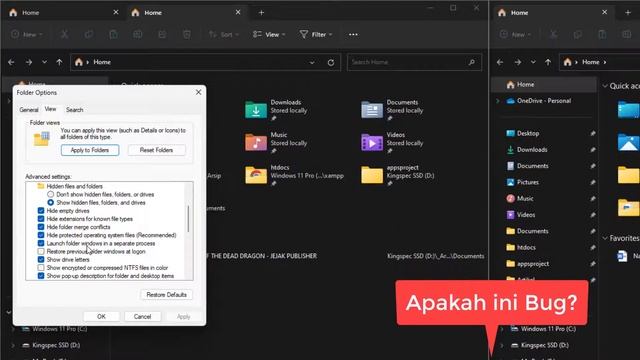This screenshot has width=640, height=360.
Task: Go up one level in left window
Action: click(x=60, y=62)
